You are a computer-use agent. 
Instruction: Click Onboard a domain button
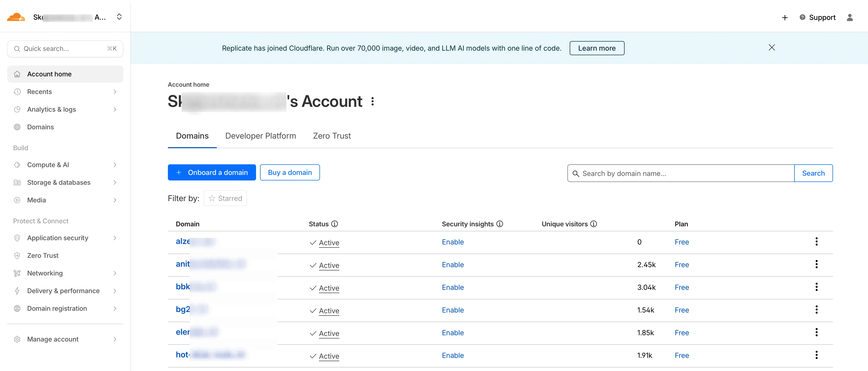click(212, 173)
